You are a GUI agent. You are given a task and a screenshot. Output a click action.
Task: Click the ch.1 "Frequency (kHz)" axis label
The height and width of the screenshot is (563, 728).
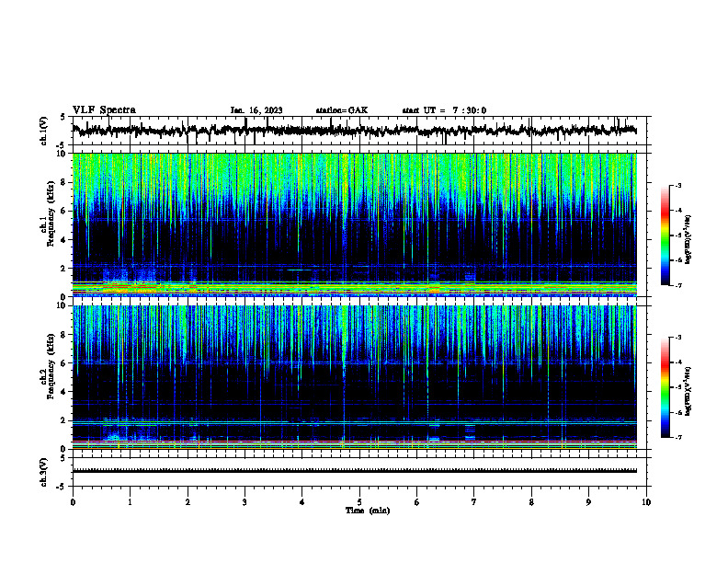tap(51, 214)
